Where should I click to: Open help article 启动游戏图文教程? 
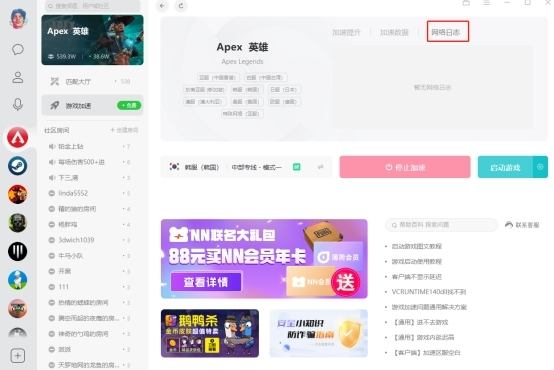point(417,246)
